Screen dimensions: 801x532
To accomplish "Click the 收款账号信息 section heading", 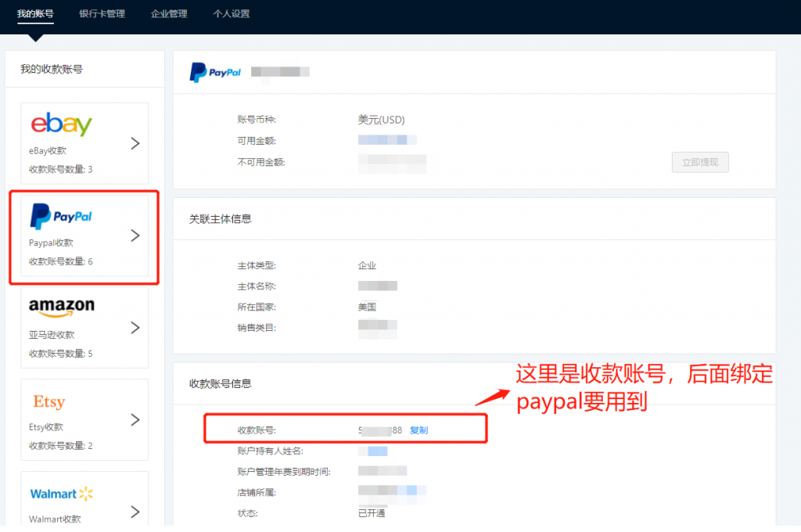I will (220, 384).
